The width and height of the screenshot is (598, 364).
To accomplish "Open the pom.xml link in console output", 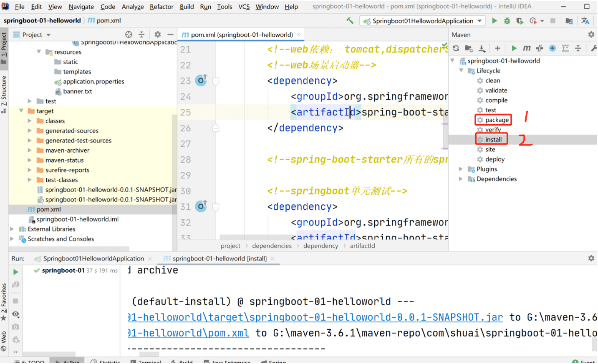I will [x=188, y=333].
